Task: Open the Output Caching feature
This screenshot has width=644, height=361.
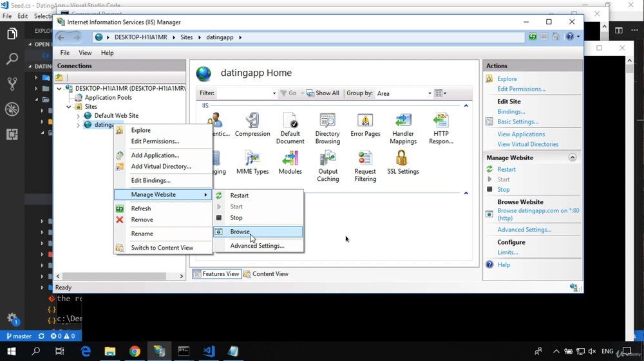Action: click(x=328, y=166)
